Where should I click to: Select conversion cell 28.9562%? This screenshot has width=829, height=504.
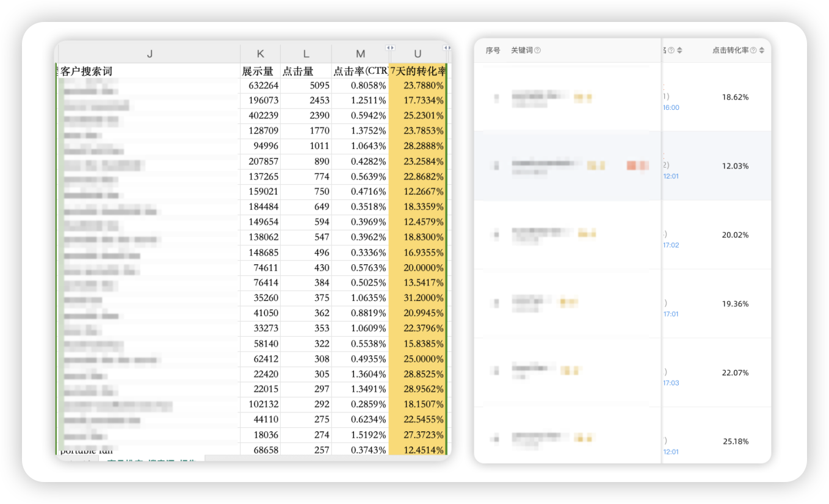pos(418,389)
